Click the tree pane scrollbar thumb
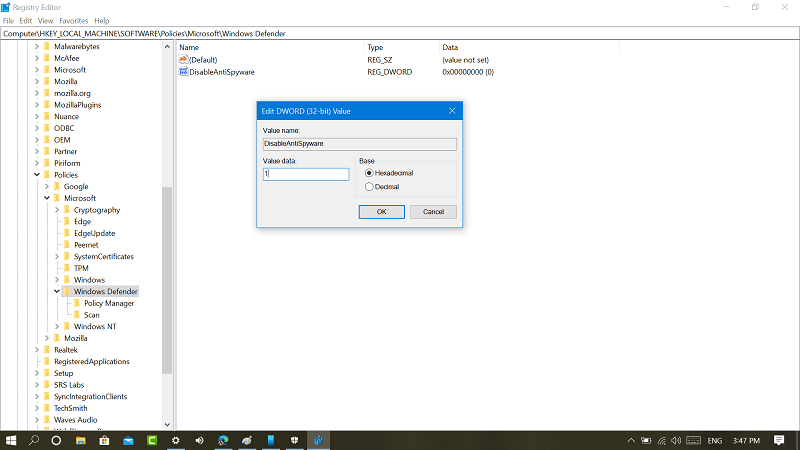 click(167, 281)
